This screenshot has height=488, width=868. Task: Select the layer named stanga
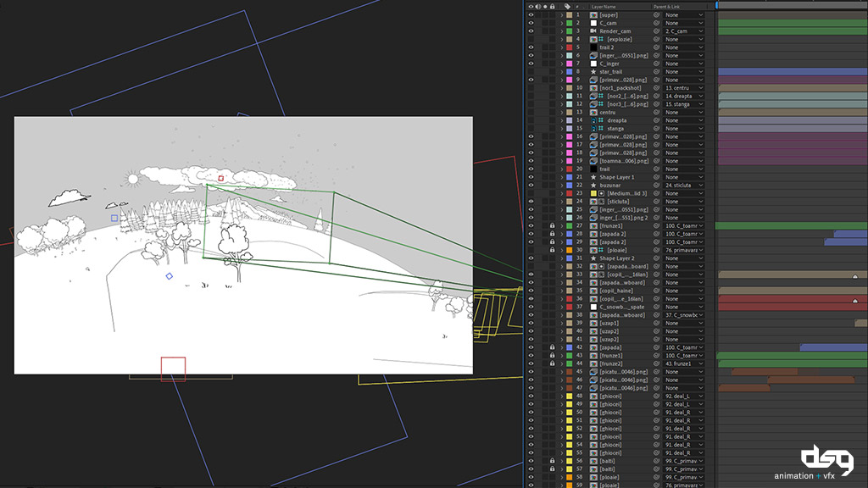click(615, 129)
